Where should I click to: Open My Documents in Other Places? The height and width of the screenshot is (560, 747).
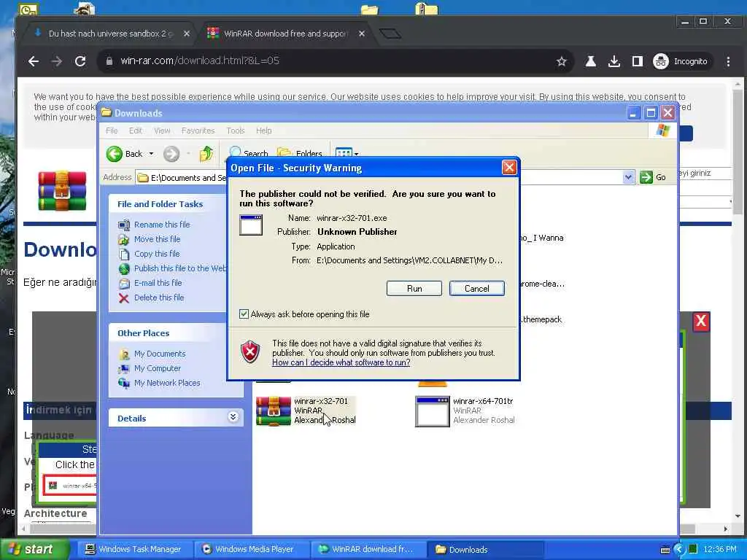(x=160, y=354)
